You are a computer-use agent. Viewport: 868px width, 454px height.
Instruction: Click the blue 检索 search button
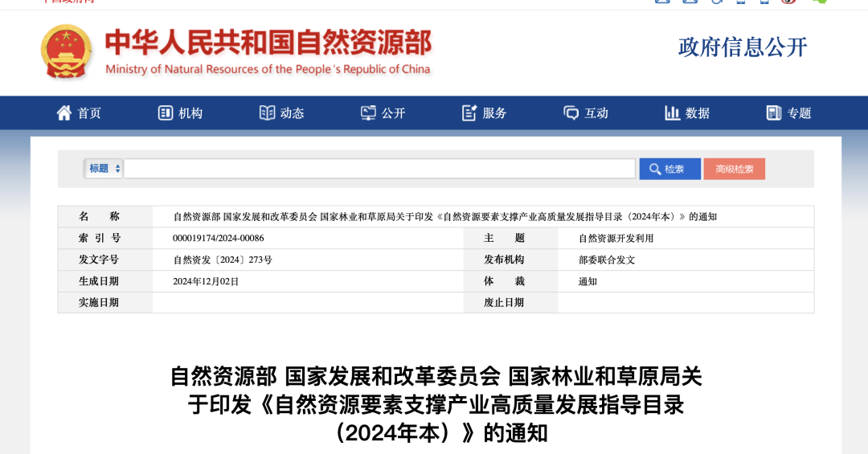[x=669, y=169]
